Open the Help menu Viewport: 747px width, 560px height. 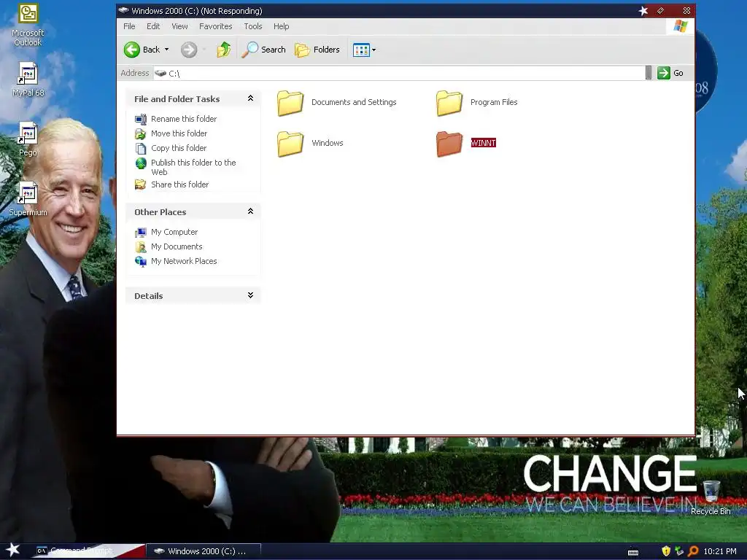coord(281,26)
